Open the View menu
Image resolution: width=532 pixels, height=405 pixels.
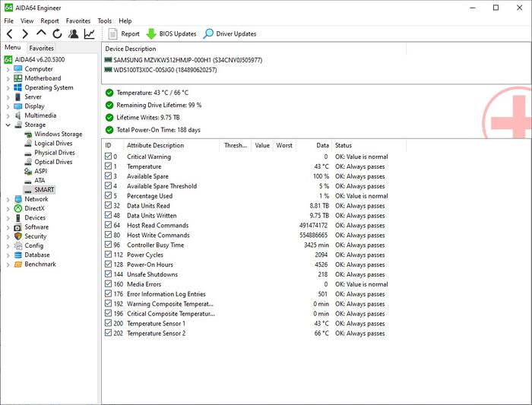click(27, 21)
